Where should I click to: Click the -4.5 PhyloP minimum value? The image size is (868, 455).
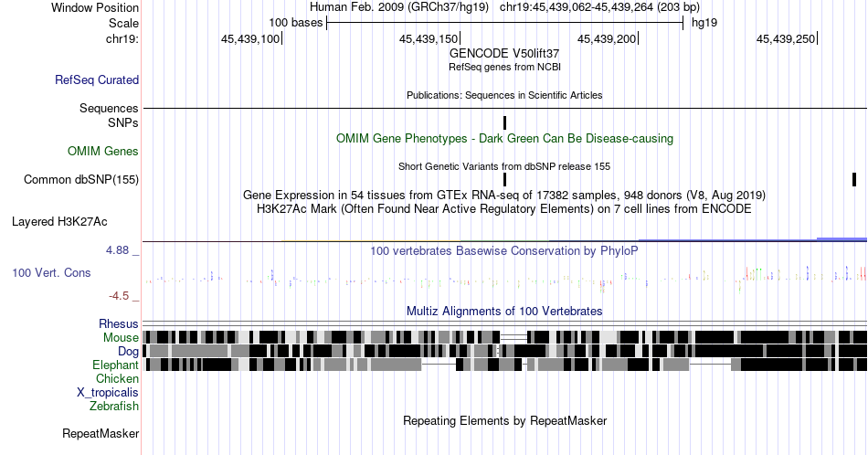click(119, 296)
